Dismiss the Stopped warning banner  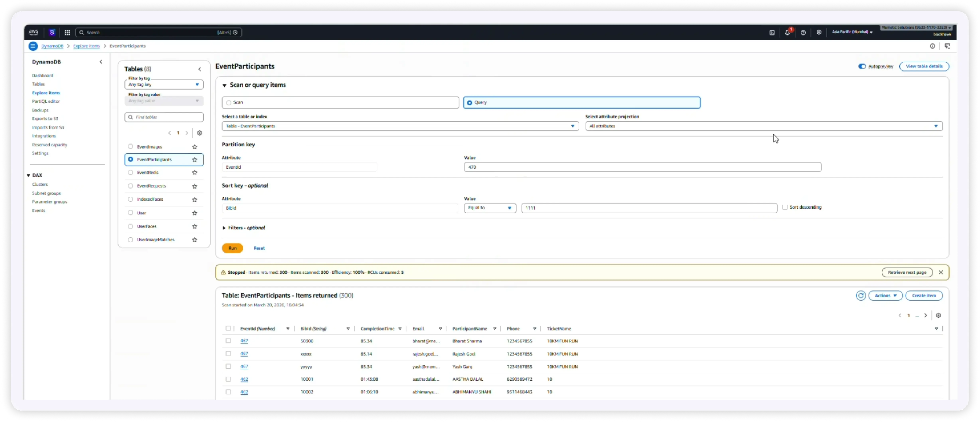pyautogui.click(x=941, y=272)
